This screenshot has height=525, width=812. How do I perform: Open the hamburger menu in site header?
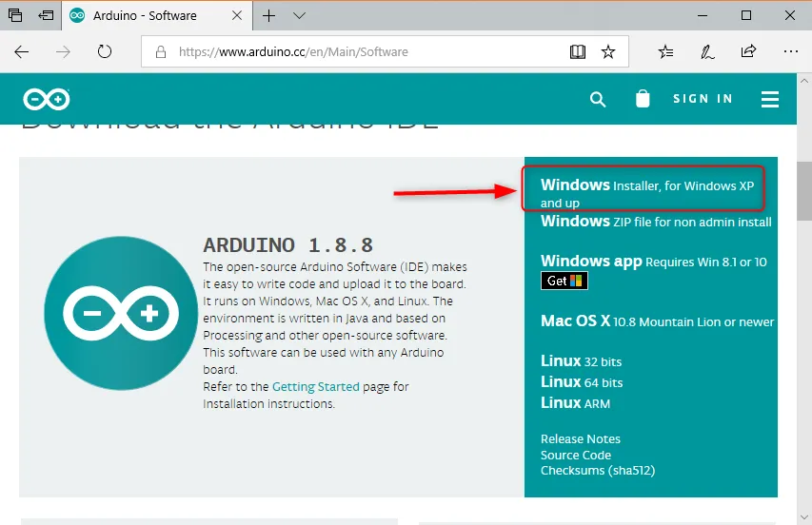coord(769,99)
